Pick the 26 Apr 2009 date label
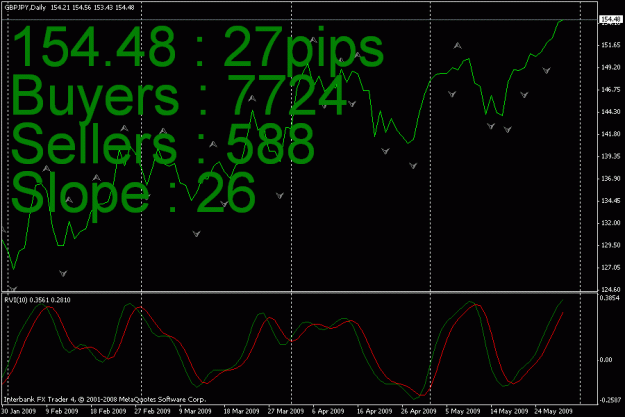Image resolution: width=625 pixels, height=417 pixels. point(419,411)
